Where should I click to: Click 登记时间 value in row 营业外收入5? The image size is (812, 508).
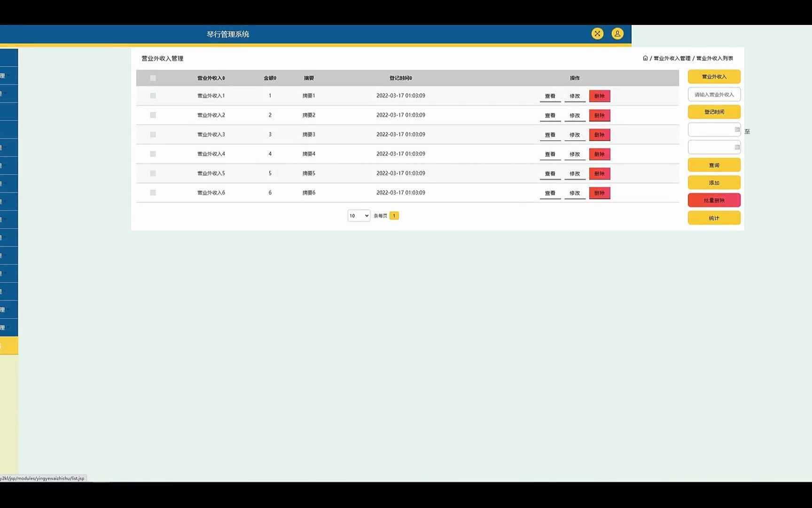[x=400, y=173]
